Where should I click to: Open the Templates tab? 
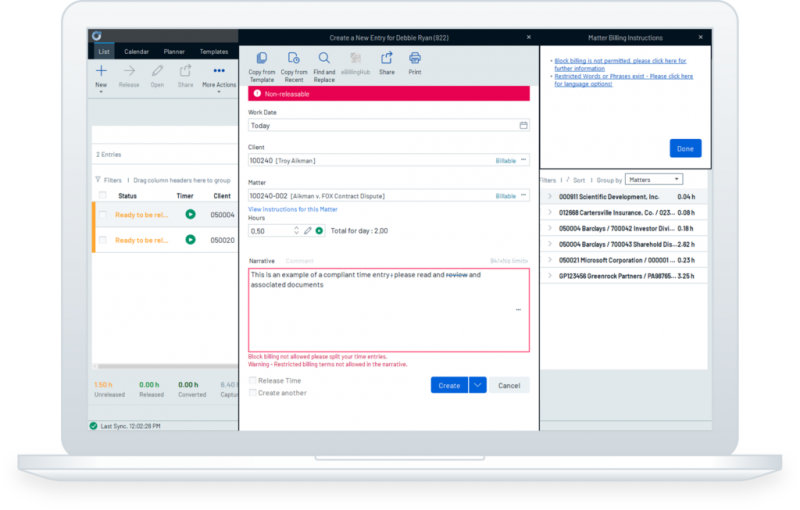point(213,51)
